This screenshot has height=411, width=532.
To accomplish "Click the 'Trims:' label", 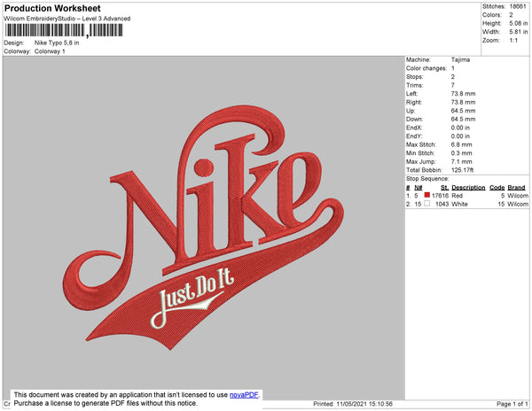I will pos(414,85).
